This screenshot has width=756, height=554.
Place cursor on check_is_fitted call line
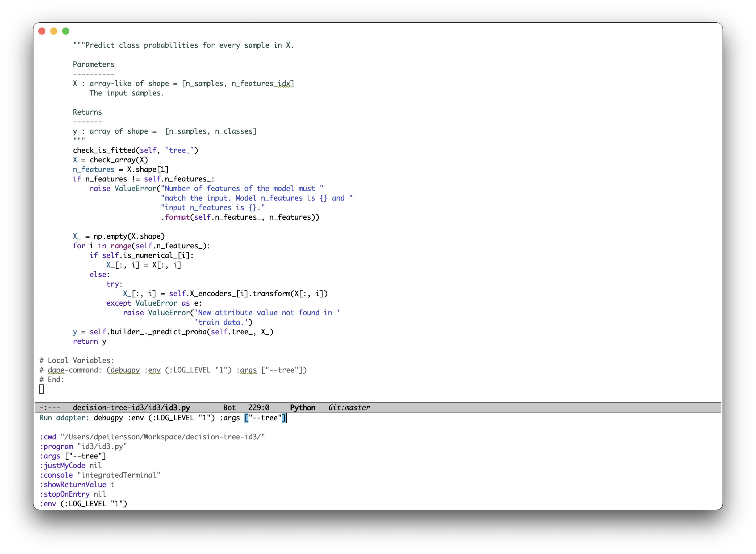click(136, 150)
